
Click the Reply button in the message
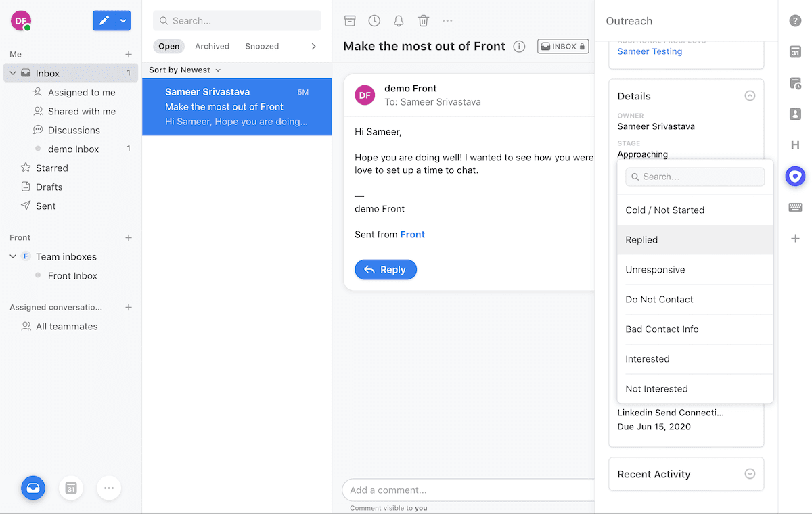click(x=386, y=269)
